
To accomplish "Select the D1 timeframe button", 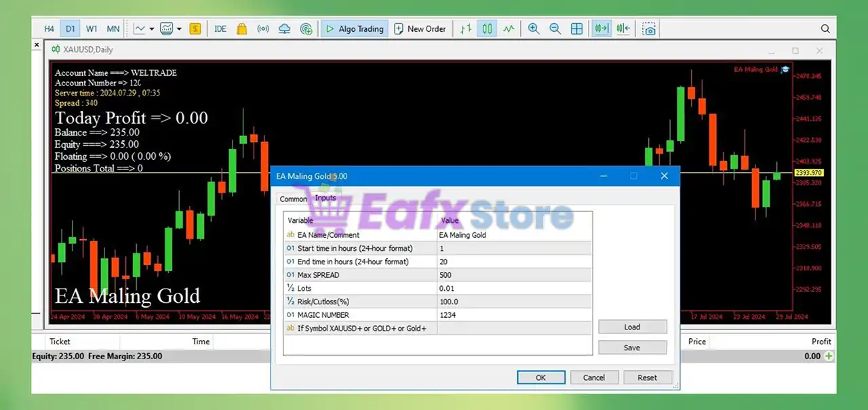I will pyautogui.click(x=71, y=29).
